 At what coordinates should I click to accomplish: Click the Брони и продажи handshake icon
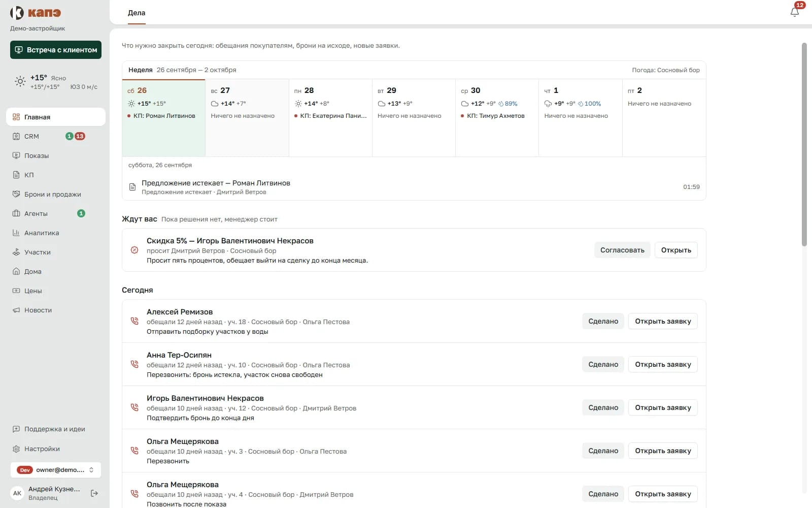16,194
